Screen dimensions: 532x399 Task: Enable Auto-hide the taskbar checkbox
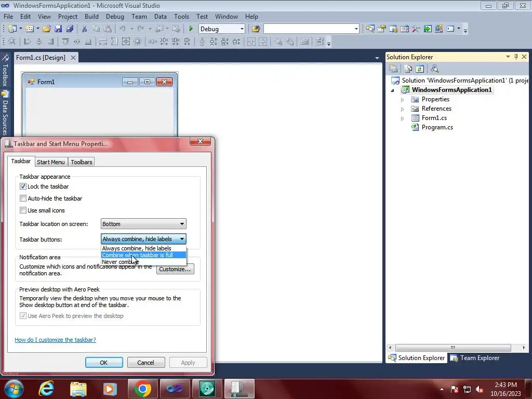point(23,198)
